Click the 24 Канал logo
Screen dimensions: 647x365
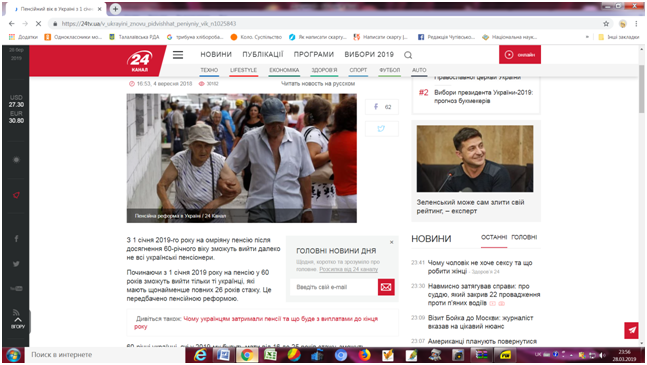pos(140,60)
